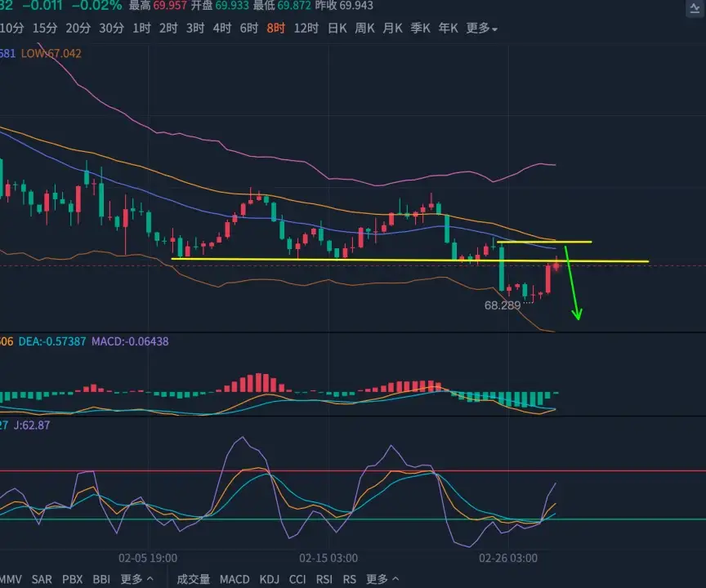Expand the 更多 sub-indicators list

382,579
